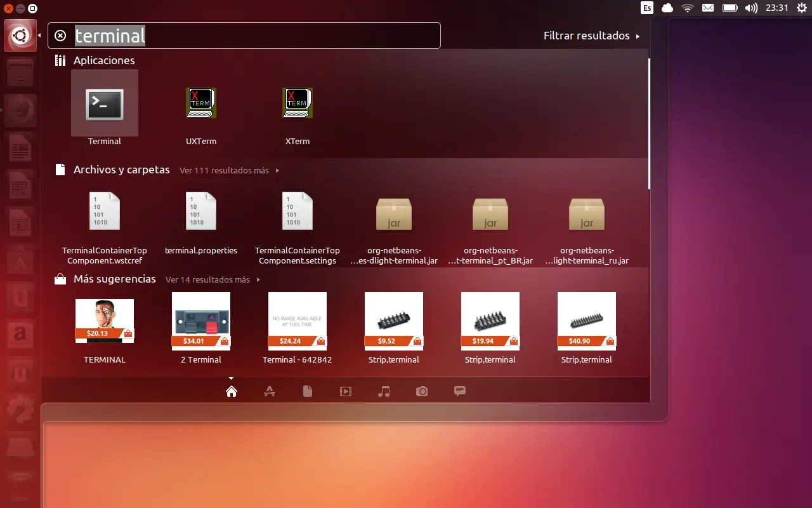Click the Dash search input field
Image resolution: width=812 pixels, height=508 pixels.
coord(244,36)
